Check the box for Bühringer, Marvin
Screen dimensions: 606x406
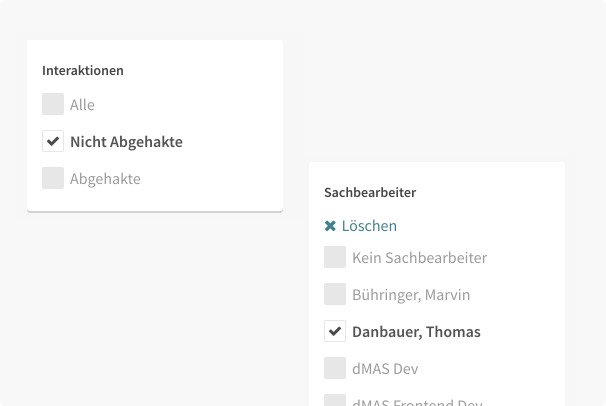pos(335,294)
